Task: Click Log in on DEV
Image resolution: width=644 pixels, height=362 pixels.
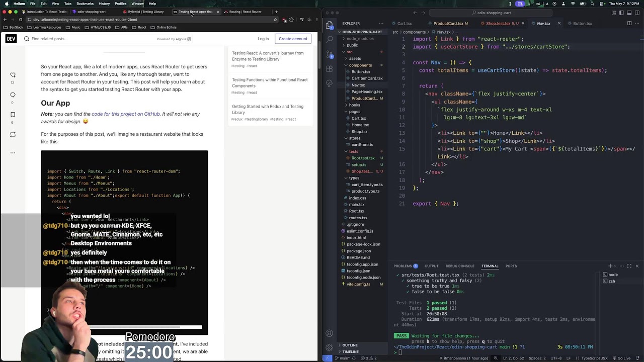Action: click(x=263, y=39)
